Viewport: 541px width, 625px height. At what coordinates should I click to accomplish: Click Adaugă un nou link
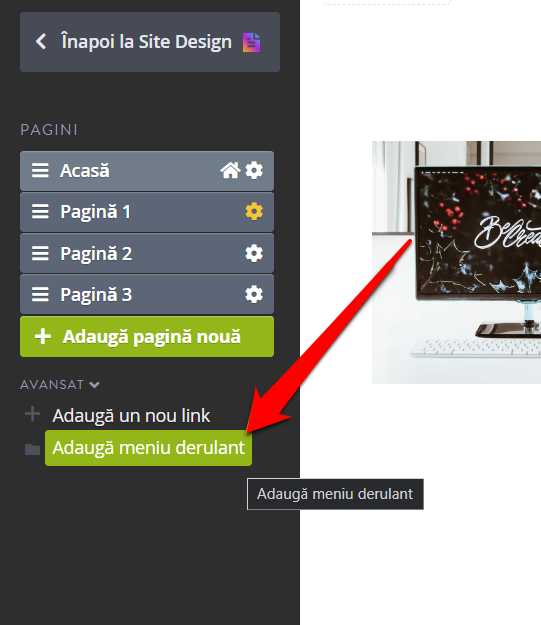click(x=131, y=416)
